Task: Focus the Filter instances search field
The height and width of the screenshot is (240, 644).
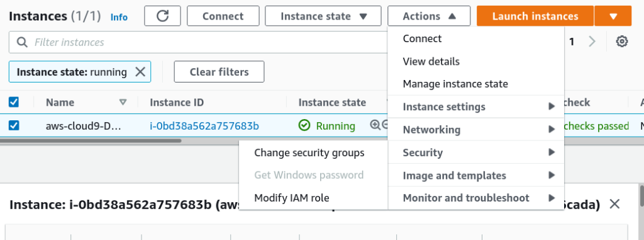Action: (x=197, y=42)
